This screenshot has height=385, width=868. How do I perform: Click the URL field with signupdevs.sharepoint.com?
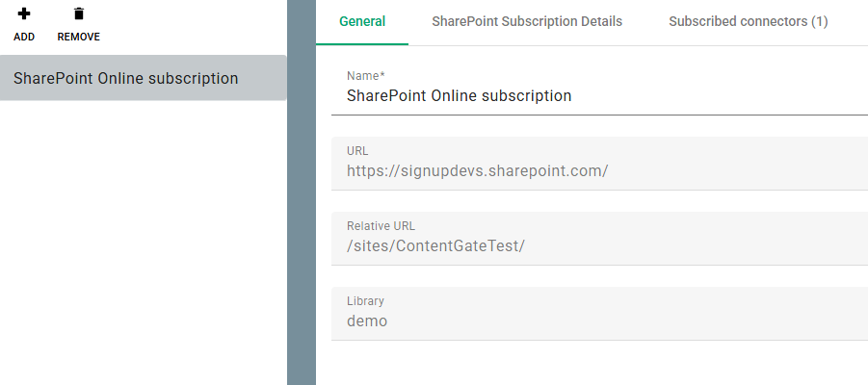coord(599,164)
